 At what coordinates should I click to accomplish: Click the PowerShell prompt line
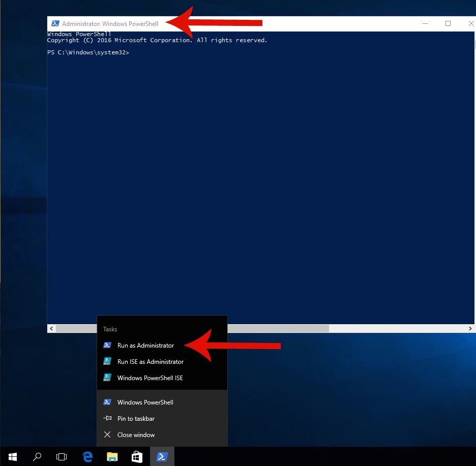point(88,53)
